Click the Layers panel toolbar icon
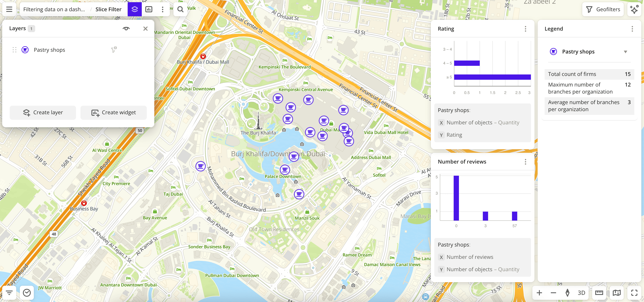 (135, 9)
